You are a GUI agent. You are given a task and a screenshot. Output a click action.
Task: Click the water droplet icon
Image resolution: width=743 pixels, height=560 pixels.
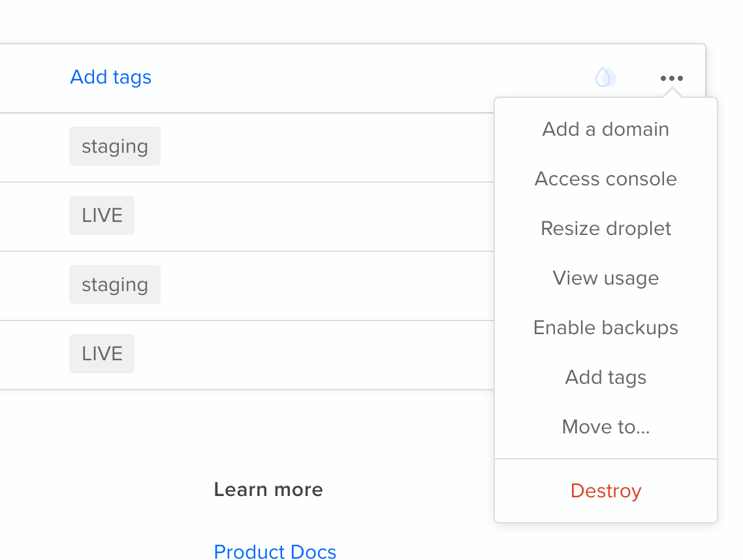click(605, 78)
